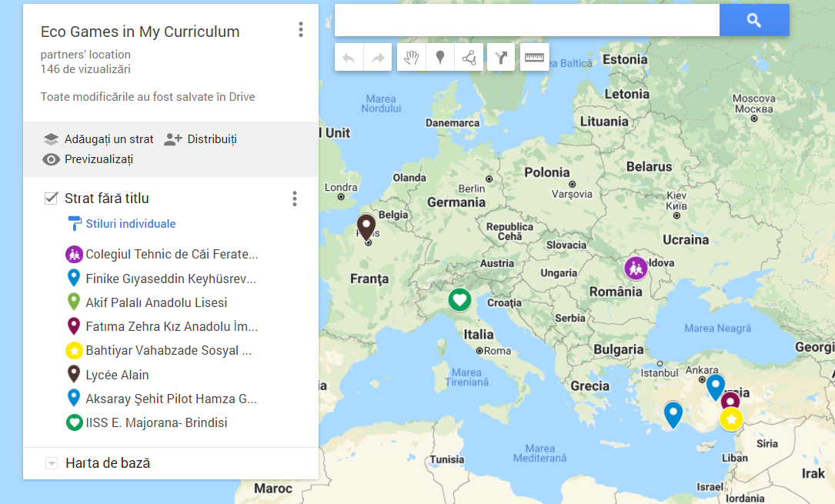Open the layer options three-dot menu

tap(295, 199)
